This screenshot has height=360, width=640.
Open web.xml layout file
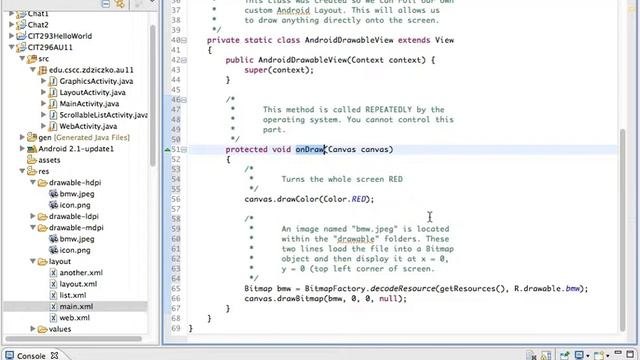click(74, 318)
